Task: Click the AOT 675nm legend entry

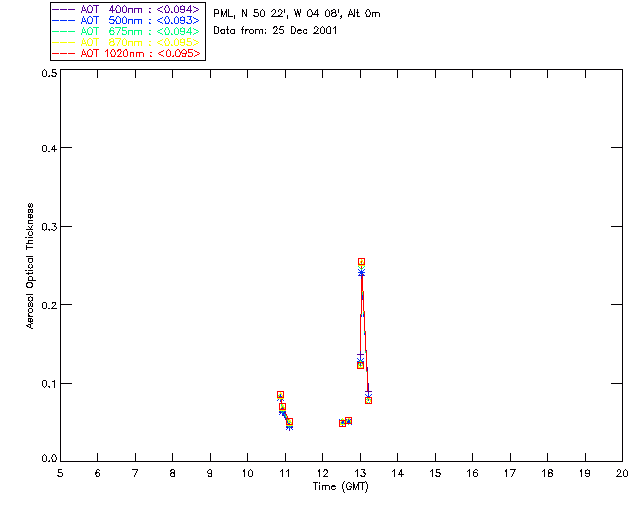Action: pos(126,31)
